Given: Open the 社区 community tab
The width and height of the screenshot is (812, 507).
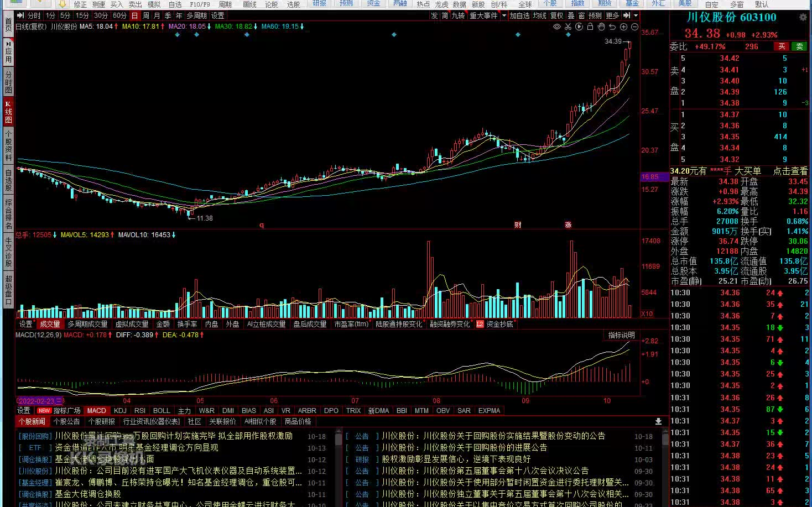Looking at the screenshot, I should coord(195,421).
